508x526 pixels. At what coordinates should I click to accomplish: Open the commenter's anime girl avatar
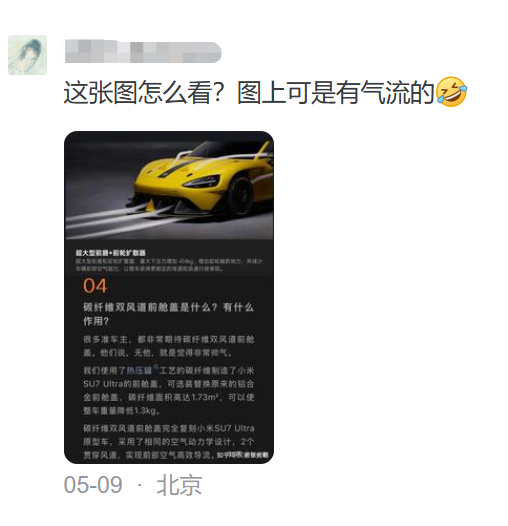click(x=28, y=55)
